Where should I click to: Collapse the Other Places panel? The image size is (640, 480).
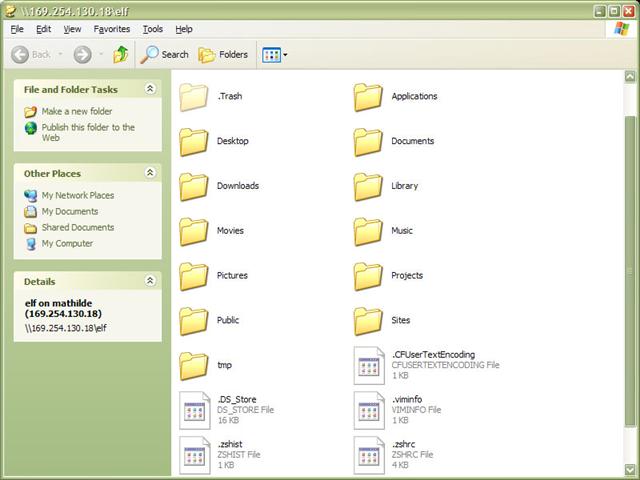click(x=150, y=173)
